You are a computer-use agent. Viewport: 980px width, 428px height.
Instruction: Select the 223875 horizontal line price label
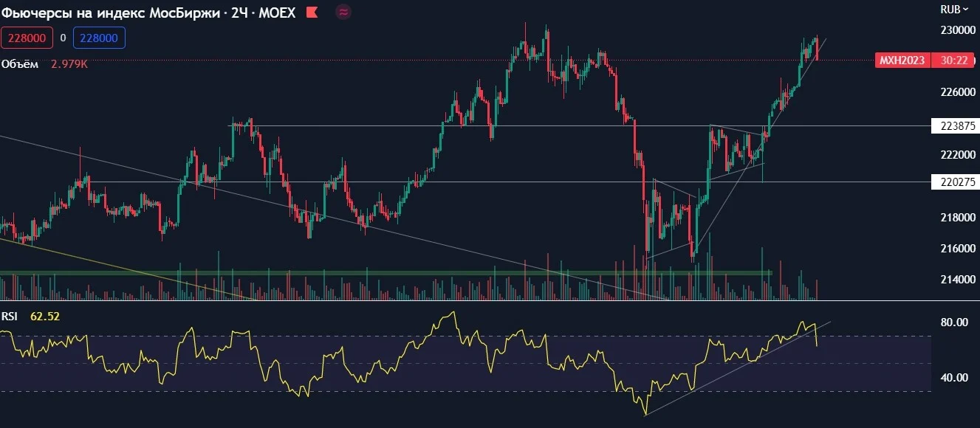(953, 125)
